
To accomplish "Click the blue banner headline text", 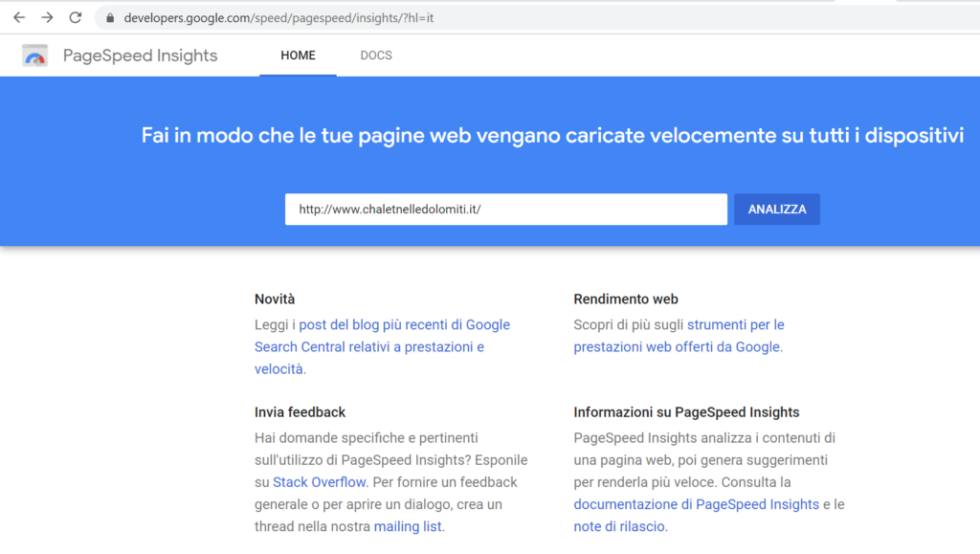I will 552,136.
